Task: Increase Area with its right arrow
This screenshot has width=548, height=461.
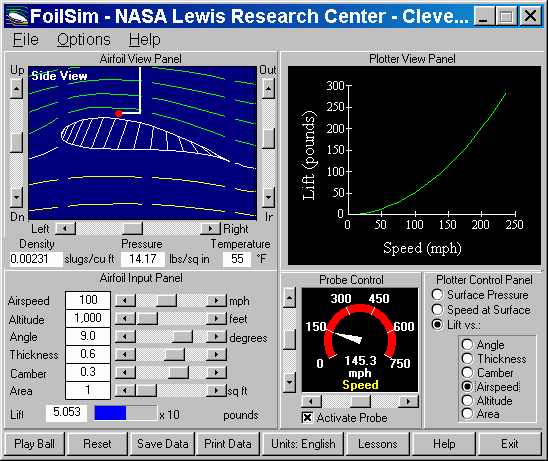Action: coord(216,391)
